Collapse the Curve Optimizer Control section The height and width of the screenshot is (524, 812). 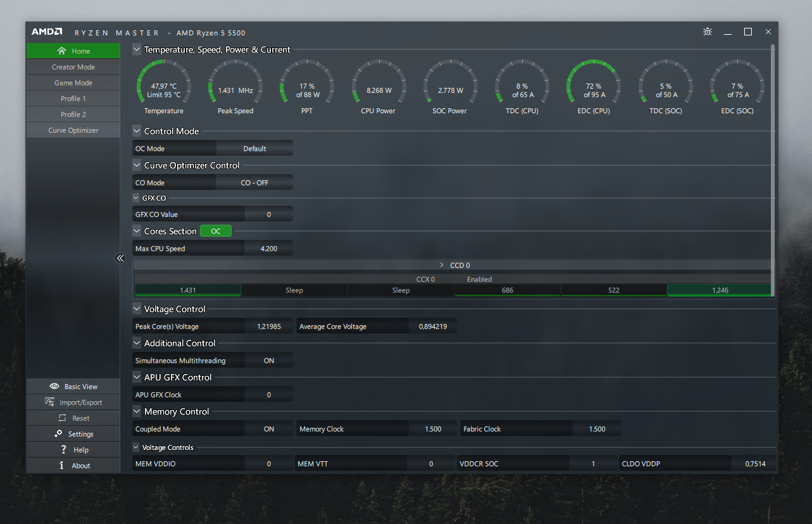tap(137, 165)
